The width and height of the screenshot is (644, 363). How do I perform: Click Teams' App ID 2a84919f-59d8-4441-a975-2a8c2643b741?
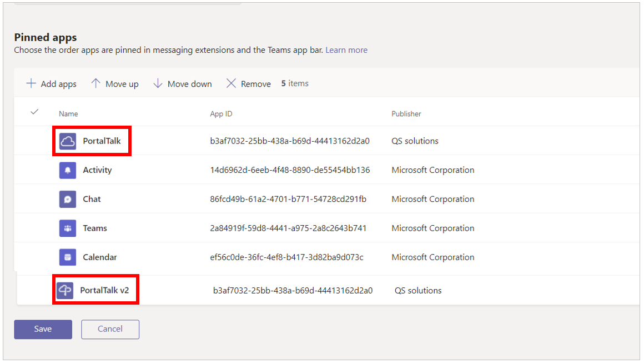click(x=288, y=228)
